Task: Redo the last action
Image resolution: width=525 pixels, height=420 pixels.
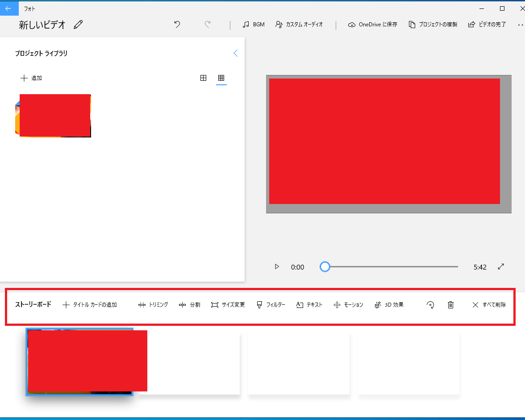Action: pyautogui.click(x=208, y=25)
